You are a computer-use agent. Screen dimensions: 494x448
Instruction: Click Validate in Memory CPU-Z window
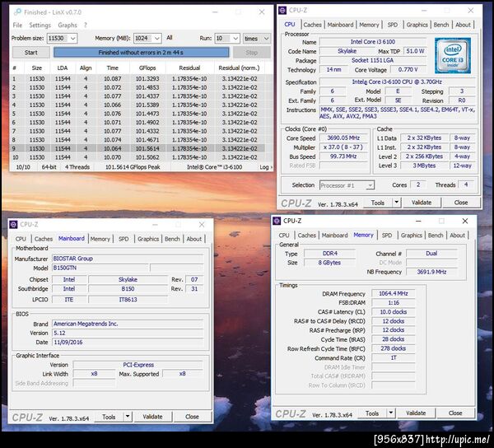[x=416, y=413]
